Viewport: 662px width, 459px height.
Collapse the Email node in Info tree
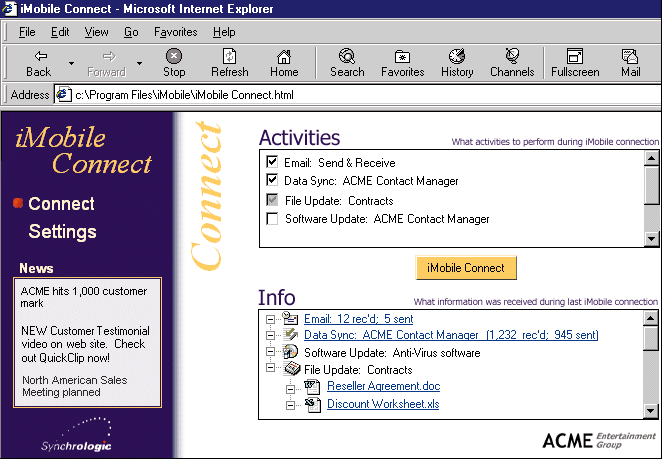[x=270, y=319]
